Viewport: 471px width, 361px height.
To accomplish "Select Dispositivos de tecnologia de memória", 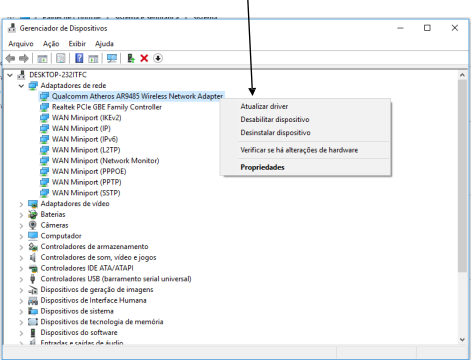I will point(102,322).
